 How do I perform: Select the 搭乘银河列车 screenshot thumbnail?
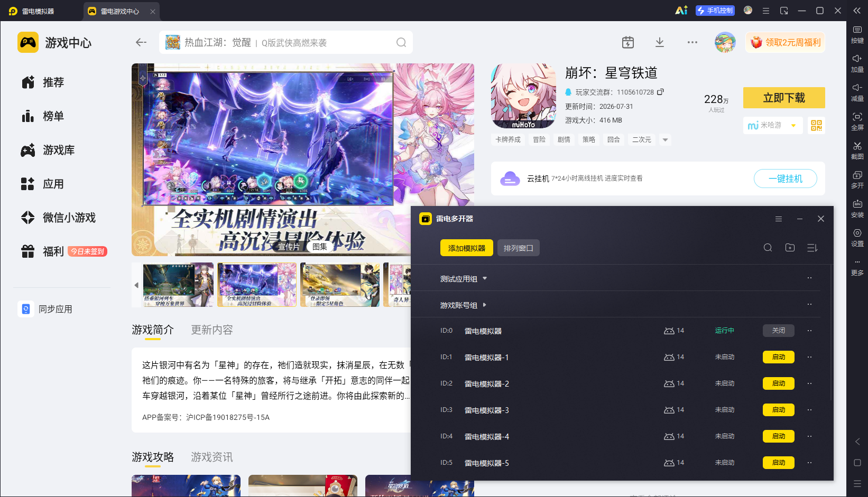tap(178, 285)
